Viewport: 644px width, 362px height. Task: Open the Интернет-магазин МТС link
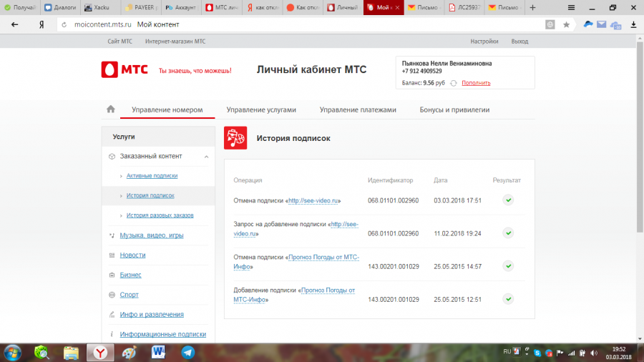[x=175, y=41]
